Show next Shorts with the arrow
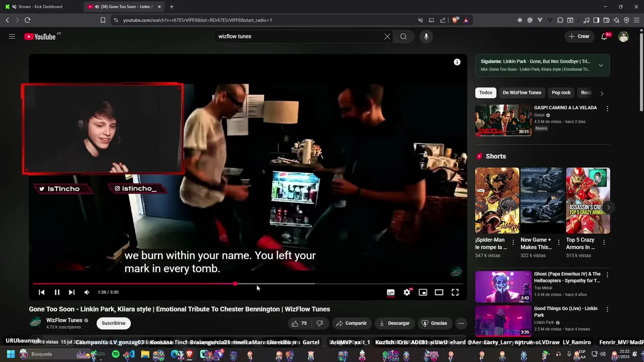The width and height of the screenshot is (644, 362). pos(608,207)
